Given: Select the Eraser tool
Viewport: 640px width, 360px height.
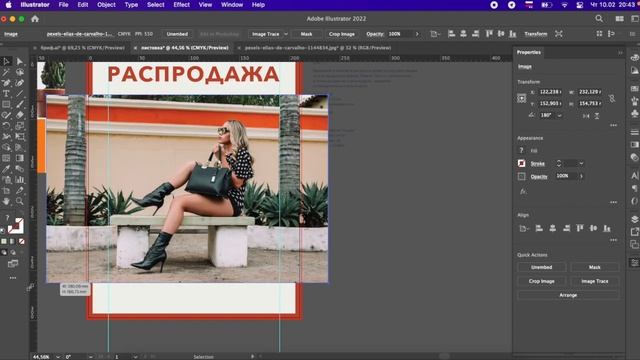Looking at the screenshot, I should pos(20,115).
